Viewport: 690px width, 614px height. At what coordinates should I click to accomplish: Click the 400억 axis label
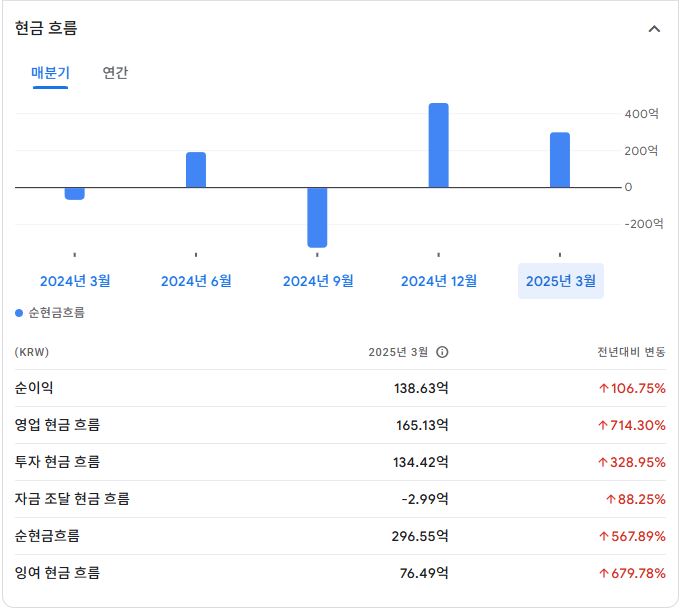click(x=641, y=114)
